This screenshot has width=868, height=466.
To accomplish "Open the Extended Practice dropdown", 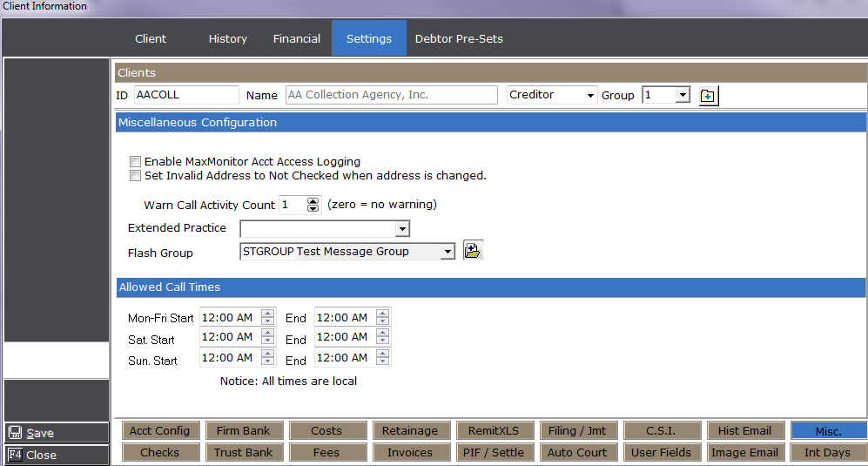I will tap(401, 229).
